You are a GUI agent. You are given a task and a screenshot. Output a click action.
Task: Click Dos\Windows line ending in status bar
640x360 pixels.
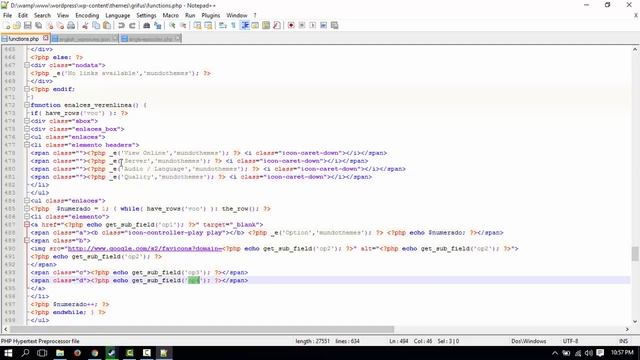pos(529,341)
